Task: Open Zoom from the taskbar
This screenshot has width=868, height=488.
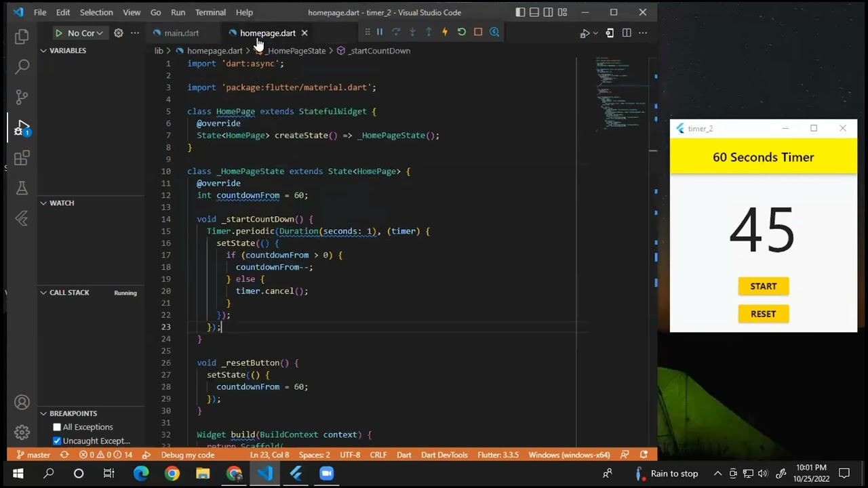Action: (x=327, y=474)
